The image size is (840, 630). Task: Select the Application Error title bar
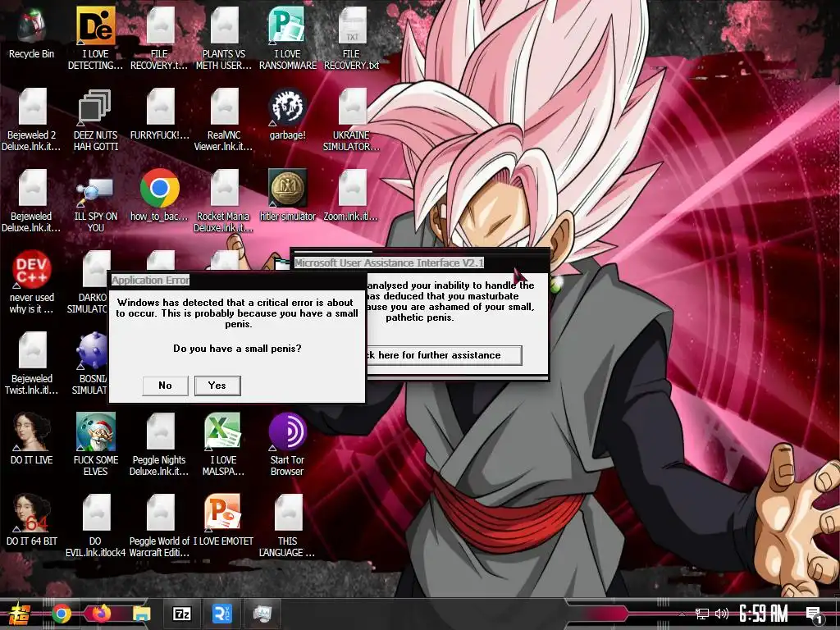[237, 281]
